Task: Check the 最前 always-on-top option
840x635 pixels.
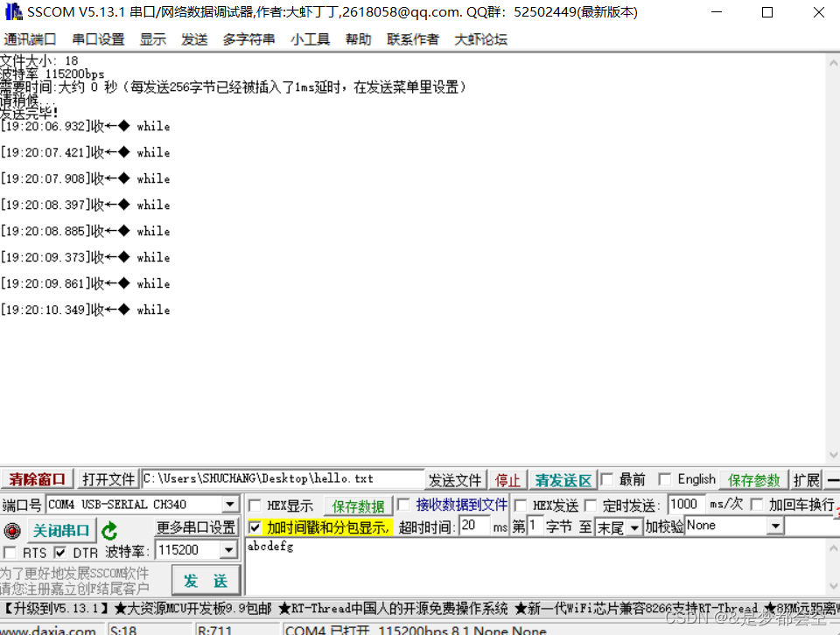Action: [606, 479]
